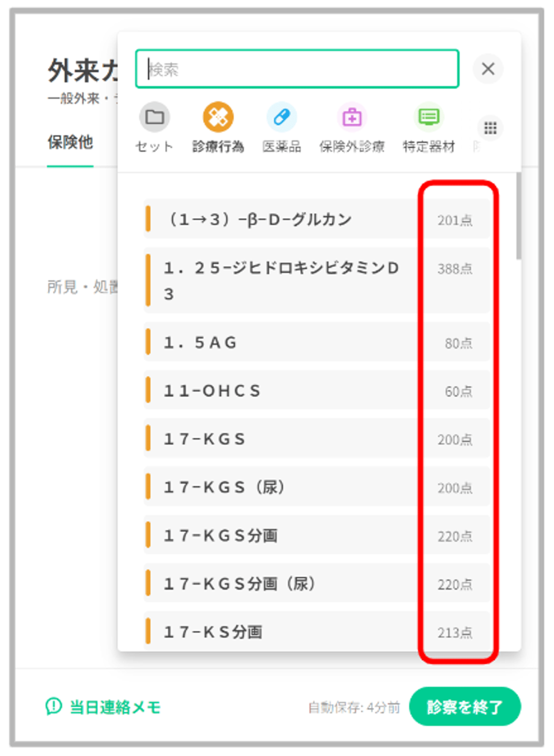Open the 当日連絡メモ link
This screenshot has width=554, height=756.
115,707
